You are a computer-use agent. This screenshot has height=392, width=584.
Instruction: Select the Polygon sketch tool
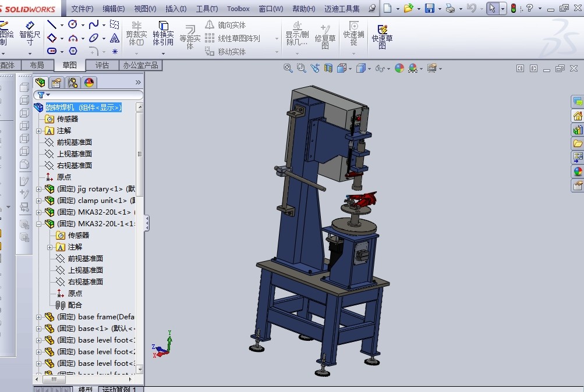coord(73,51)
